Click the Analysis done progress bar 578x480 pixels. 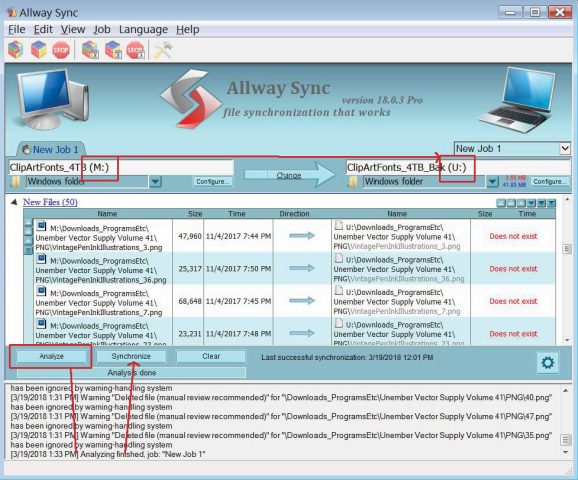[131, 373]
